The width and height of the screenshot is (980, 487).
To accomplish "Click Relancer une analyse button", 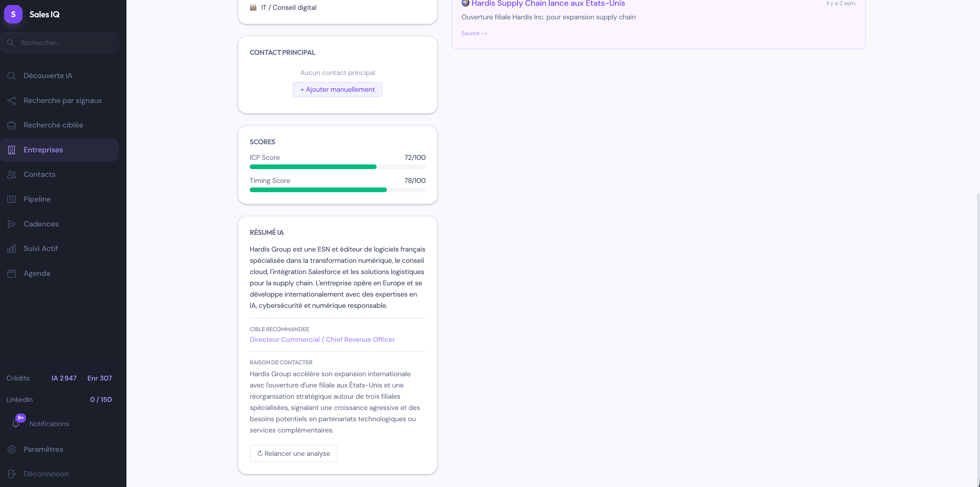I will coord(293,454).
